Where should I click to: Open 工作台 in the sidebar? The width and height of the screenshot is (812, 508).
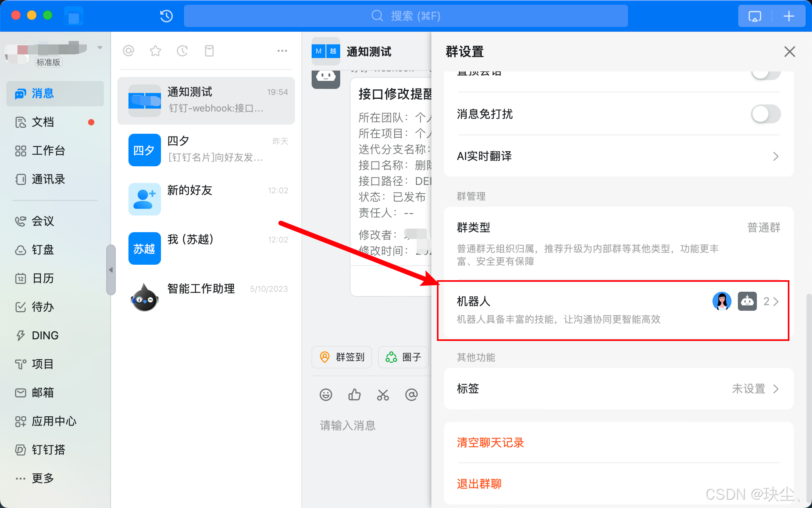click(x=55, y=150)
